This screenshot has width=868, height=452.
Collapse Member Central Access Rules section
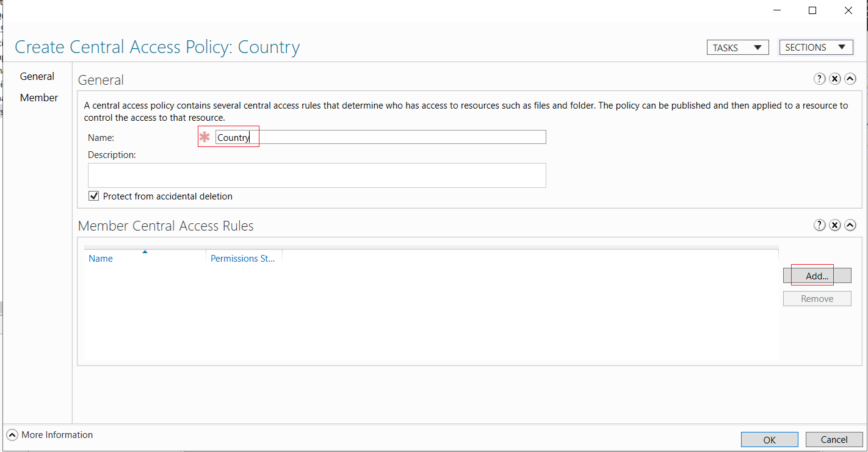click(850, 226)
